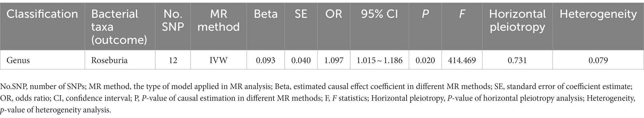Click the italic P column header
The height and width of the screenshot is (118, 644).
[425, 14]
